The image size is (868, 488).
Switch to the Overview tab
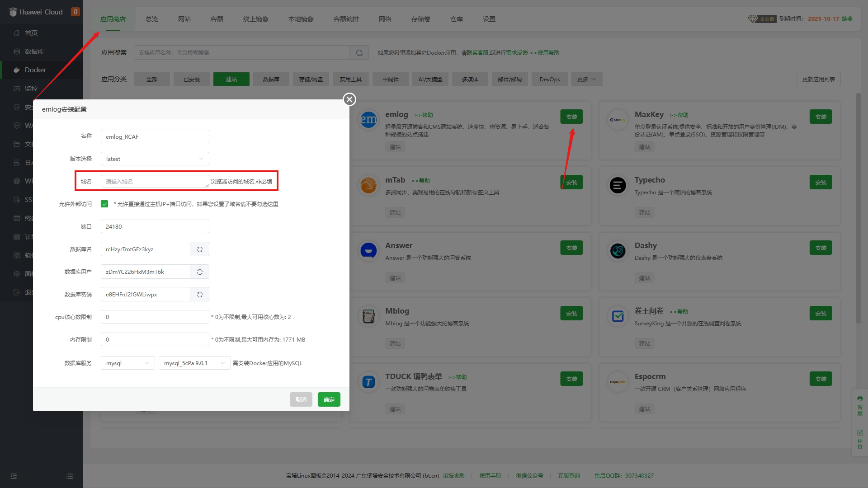152,19
